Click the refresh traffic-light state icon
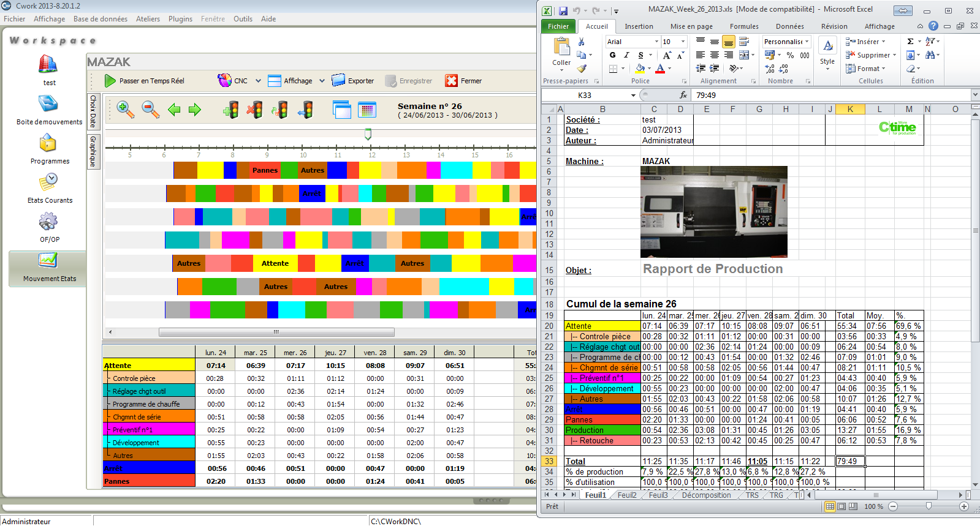The height and width of the screenshot is (526, 980). point(280,110)
